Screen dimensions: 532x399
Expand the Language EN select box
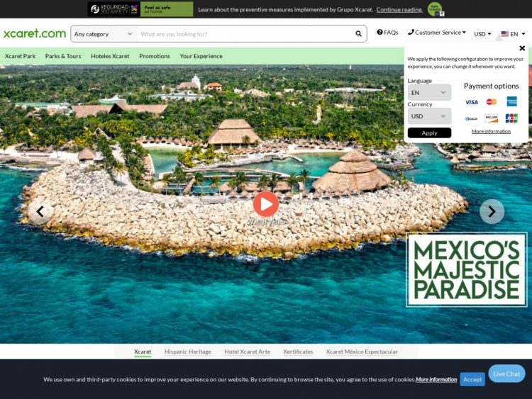(429, 93)
